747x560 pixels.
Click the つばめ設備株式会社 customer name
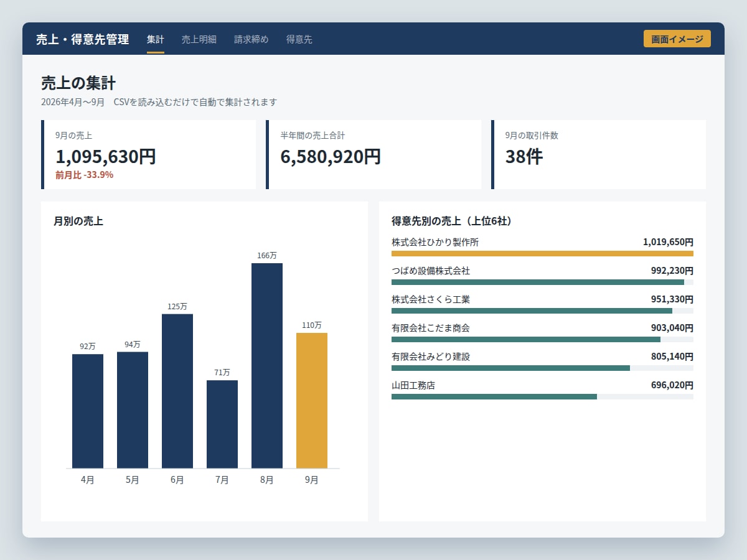pos(431,271)
